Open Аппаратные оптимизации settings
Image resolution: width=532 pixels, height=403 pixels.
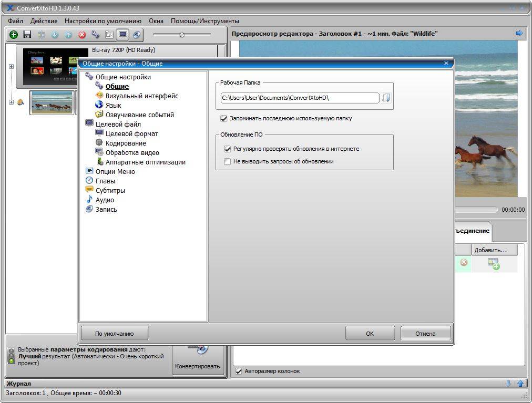point(145,162)
